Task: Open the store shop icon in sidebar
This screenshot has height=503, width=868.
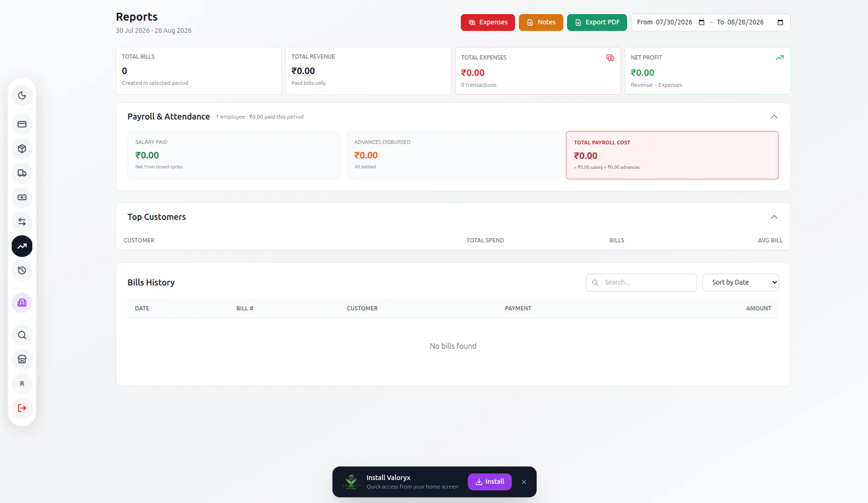Action: (22, 360)
